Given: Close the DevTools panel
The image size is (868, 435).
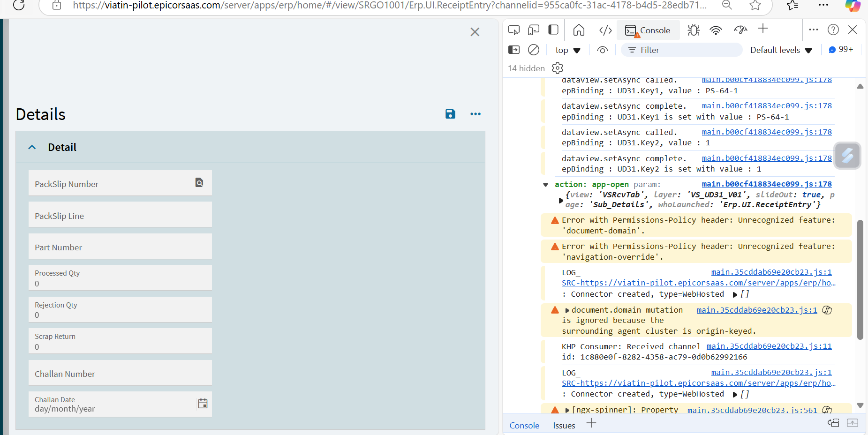Looking at the screenshot, I should [x=853, y=30].
